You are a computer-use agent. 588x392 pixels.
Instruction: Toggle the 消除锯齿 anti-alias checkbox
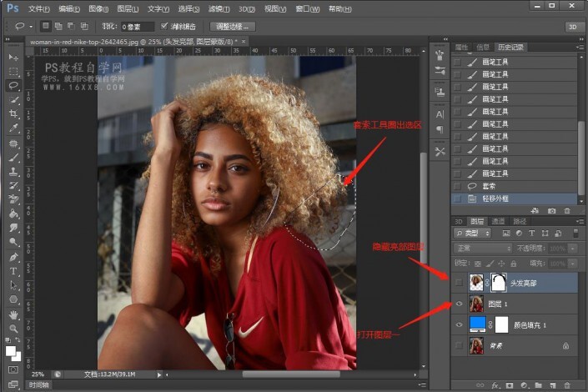(164, 27)
